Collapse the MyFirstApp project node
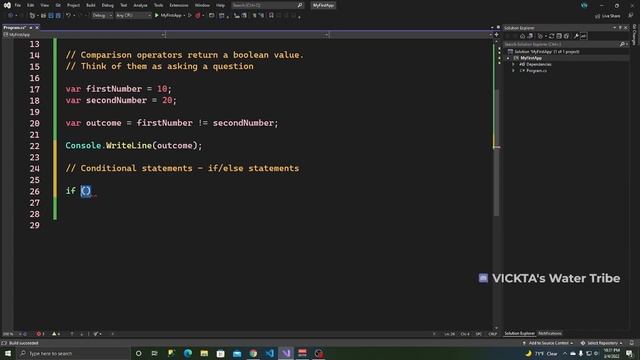Viewport: 640px width, 360px height. [508, 58]
